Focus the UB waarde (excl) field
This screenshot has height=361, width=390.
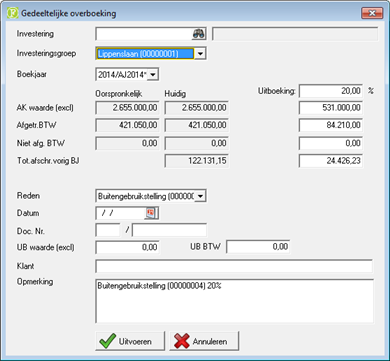pos(127,247)
